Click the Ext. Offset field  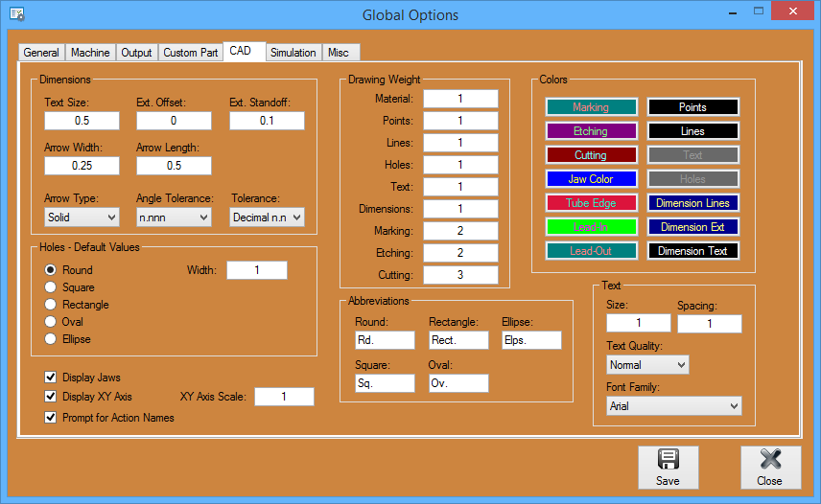[174, 121]
